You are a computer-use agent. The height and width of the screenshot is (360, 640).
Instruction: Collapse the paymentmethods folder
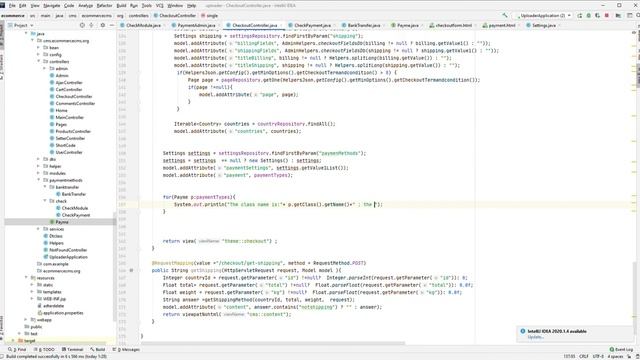(39, 180)
